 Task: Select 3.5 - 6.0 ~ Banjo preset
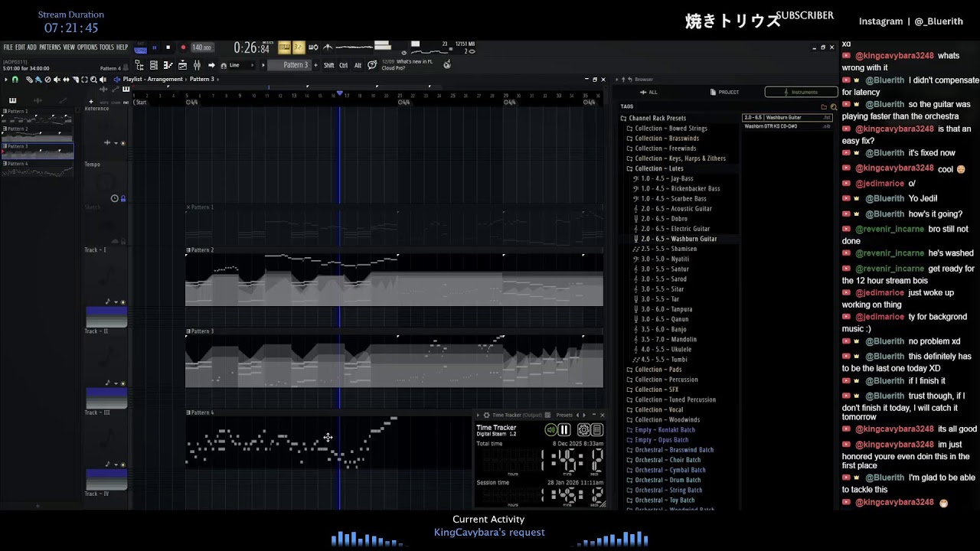point(659,329)
